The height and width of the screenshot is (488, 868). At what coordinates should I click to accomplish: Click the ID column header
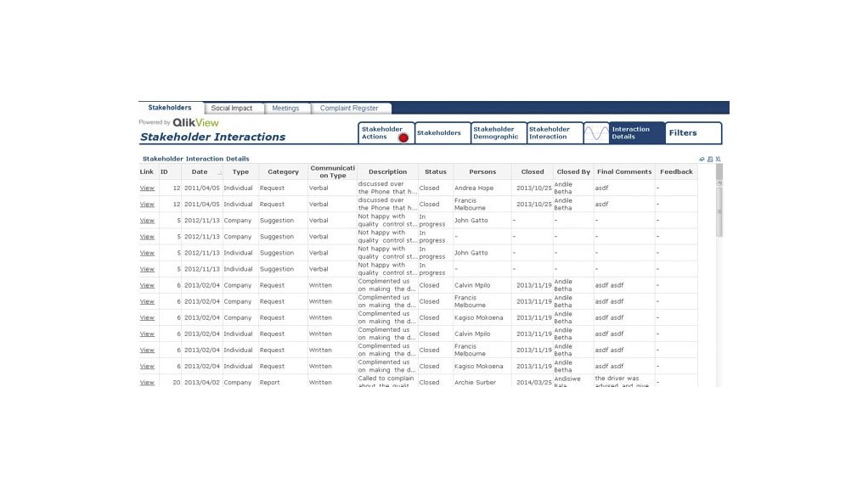click(171, 171)
